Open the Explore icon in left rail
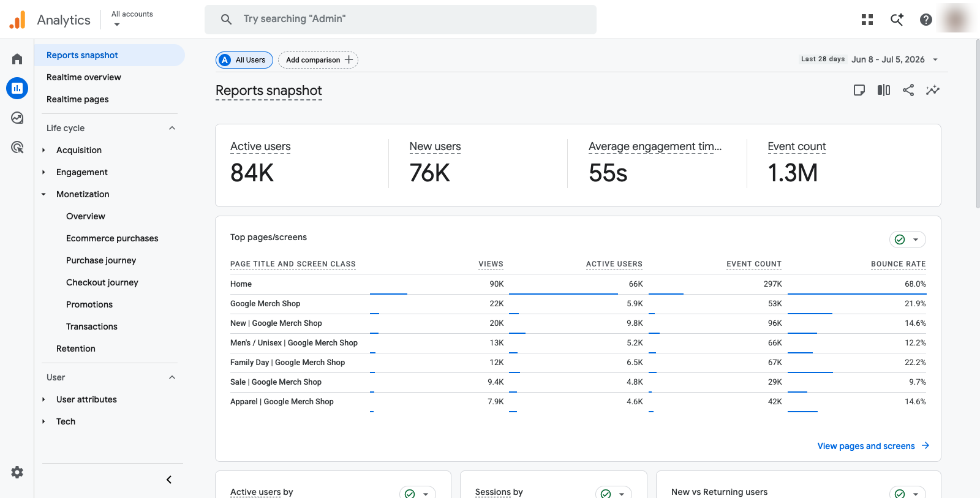The image size is (980, 498). pos(17,118)
